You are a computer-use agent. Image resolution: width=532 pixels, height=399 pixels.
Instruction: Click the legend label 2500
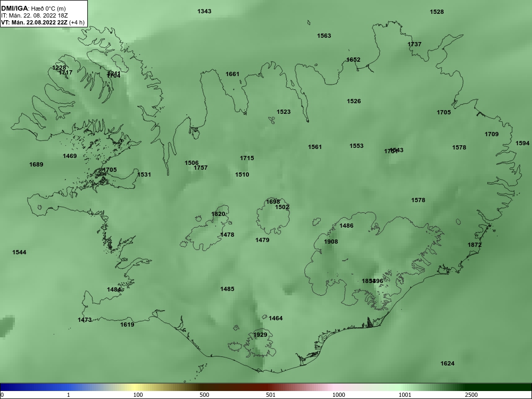pyautogui.click(x=471, y=395)
